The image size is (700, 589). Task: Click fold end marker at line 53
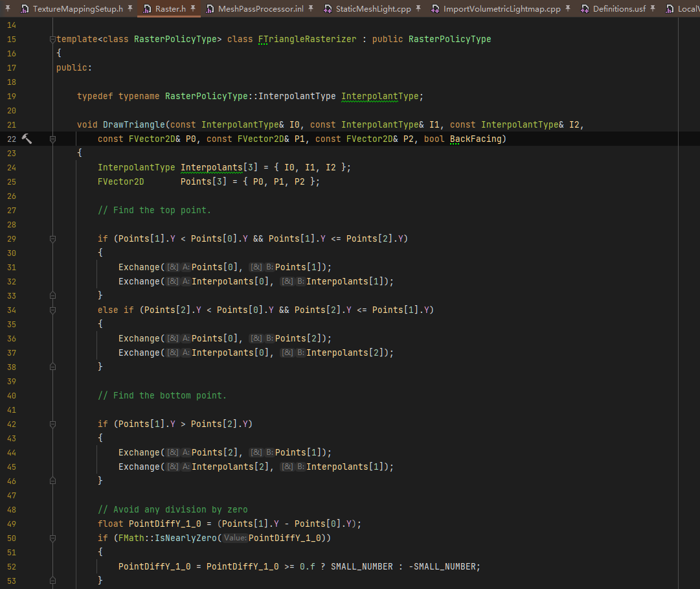coord(52,581)
